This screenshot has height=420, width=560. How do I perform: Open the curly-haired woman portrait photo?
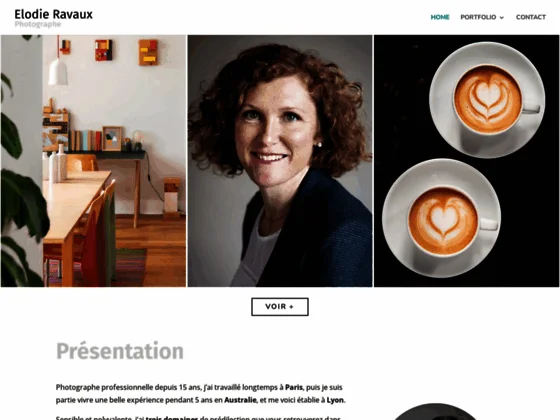tap(280, 161)
